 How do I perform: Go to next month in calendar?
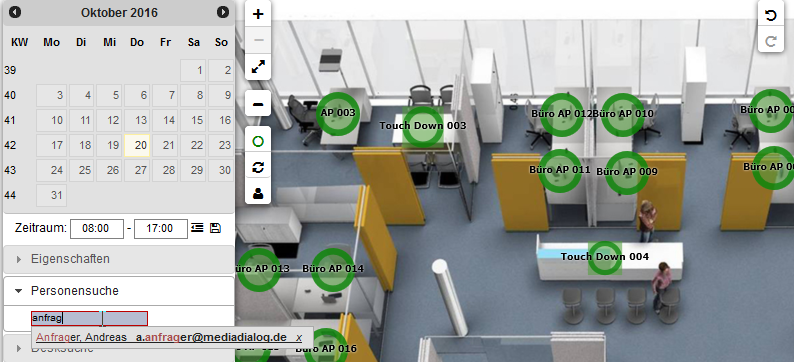pyautogui.click(x=223, y=12)
